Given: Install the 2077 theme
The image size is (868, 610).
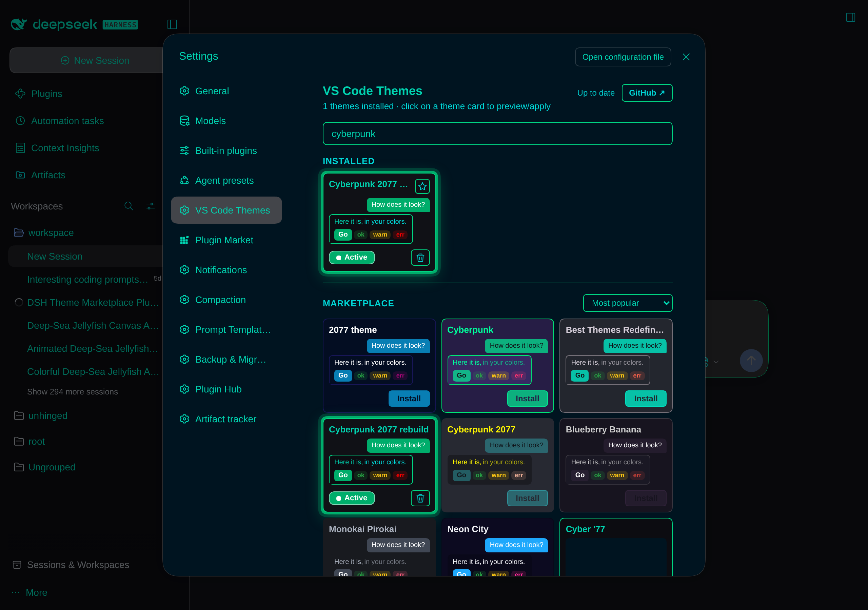Looking at the screenshot, I should tap(409, 399).
